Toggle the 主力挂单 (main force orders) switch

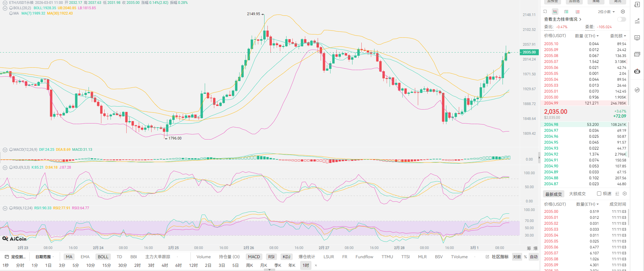[x=621, y=19]
